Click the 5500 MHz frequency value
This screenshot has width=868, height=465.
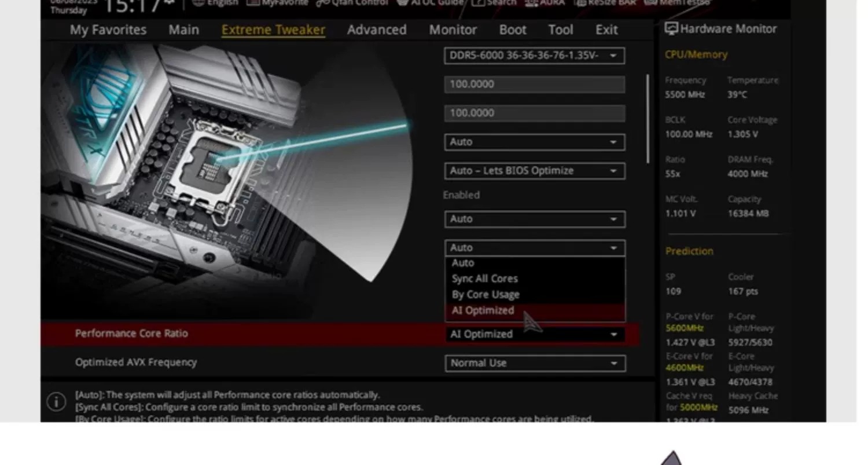(685, 94)
